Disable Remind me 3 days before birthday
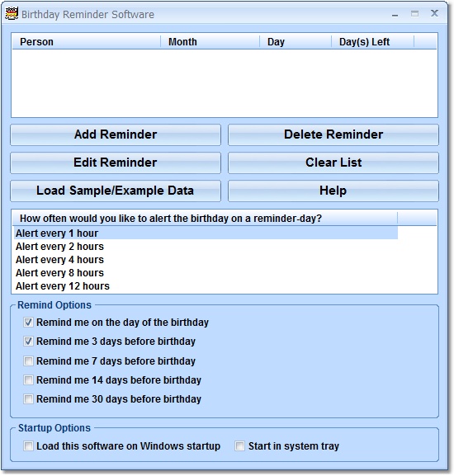Image resolution: width=454 pixels, height=476 pixels. 28,342
